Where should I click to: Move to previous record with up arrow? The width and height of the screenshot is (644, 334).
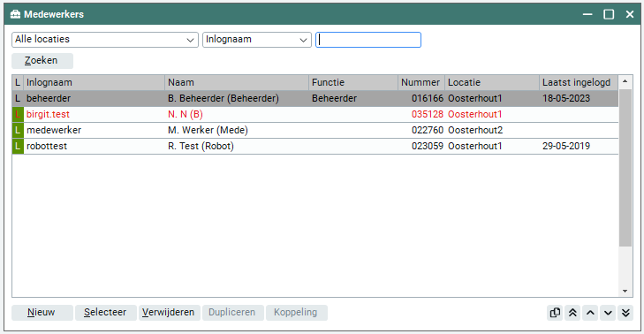[590, 313]
